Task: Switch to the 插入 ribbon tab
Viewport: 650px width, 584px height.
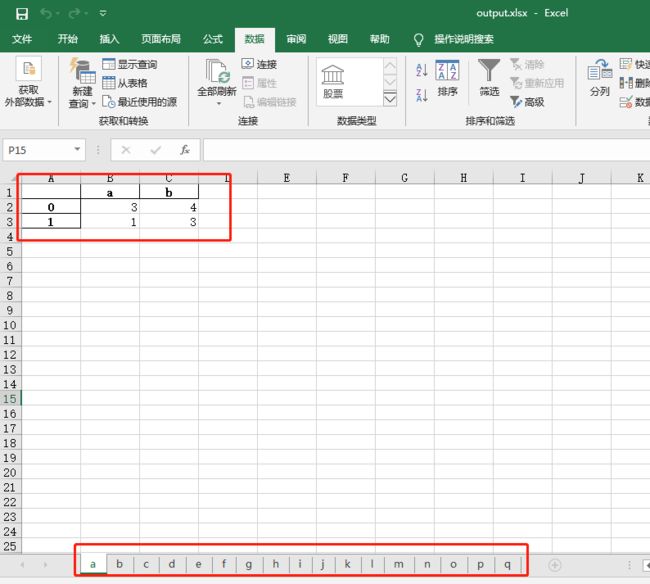Action: tap(109, 39)
